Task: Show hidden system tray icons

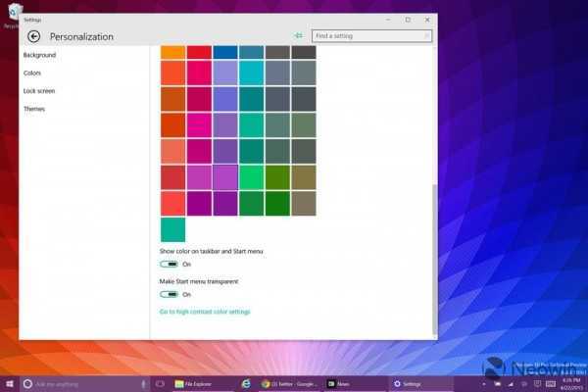Action: point(484,384)
